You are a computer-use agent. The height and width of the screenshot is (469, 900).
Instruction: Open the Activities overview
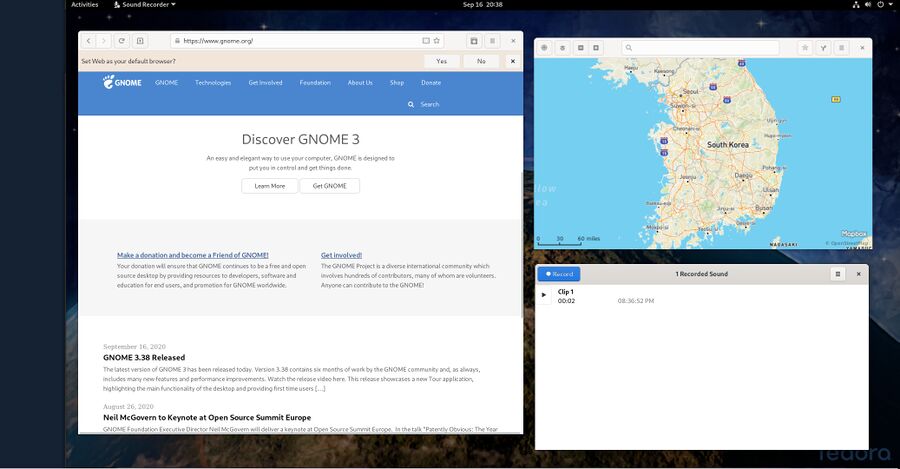point(84,5)
